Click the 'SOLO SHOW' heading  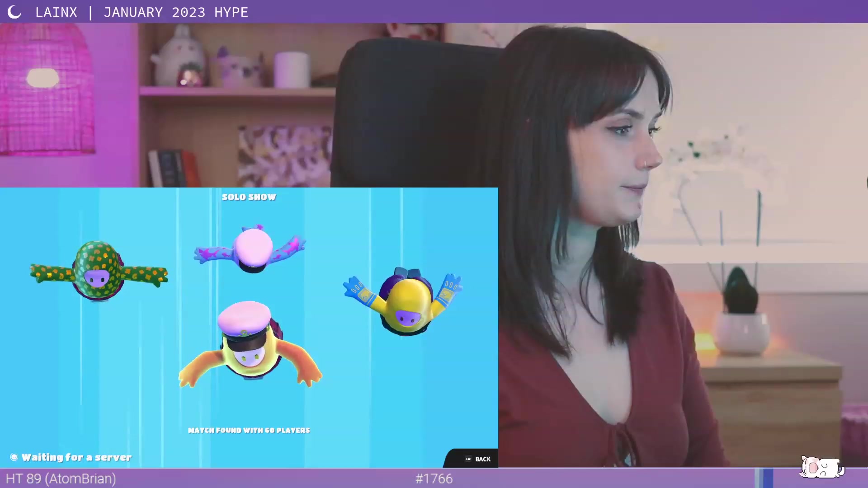(x=249, y=197)
